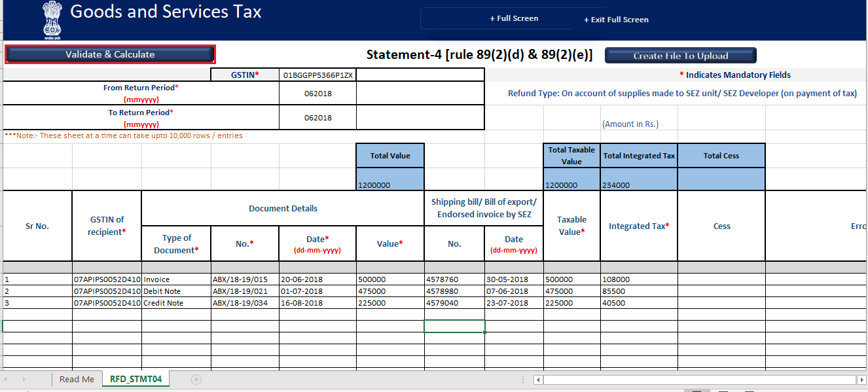Image resolution: width=868 pixels, height=392 pixels.
Task: Click the right arrow of horizontal scrollbar
Action: click(861, 379)
